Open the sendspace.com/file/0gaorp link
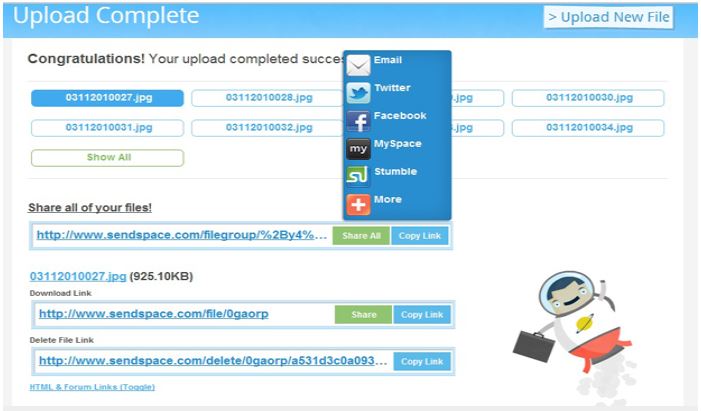Screen dimensions: 701x411 coord(154,314)
